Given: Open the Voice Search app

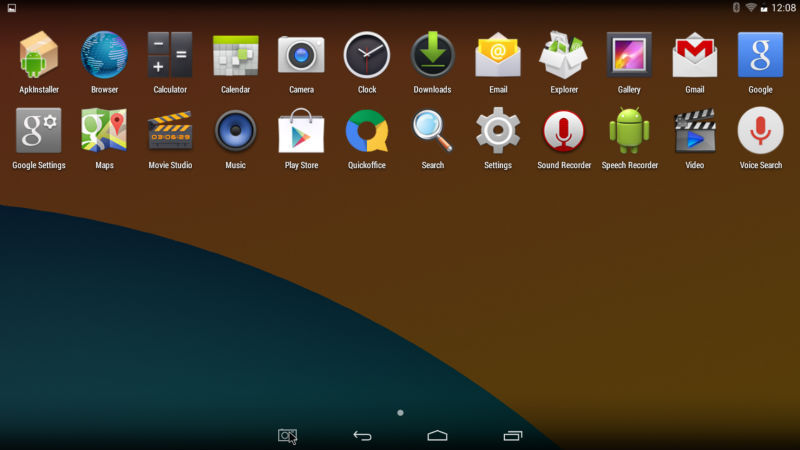Looking at the screenshot, I should pos(760,131).
